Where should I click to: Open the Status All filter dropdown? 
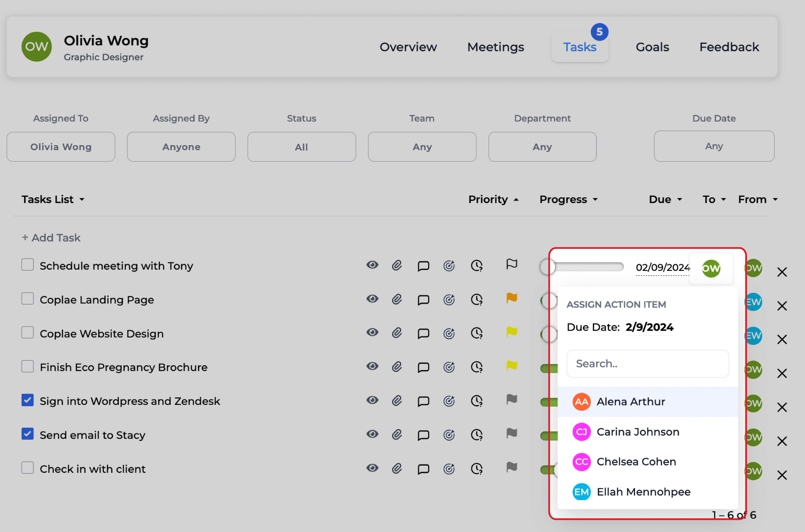301,147
